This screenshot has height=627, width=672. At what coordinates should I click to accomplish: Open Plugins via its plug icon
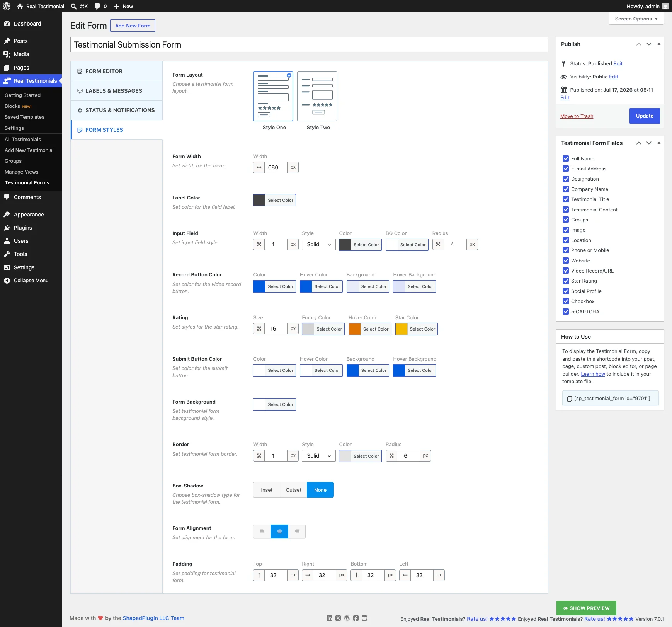pos(7,228)
